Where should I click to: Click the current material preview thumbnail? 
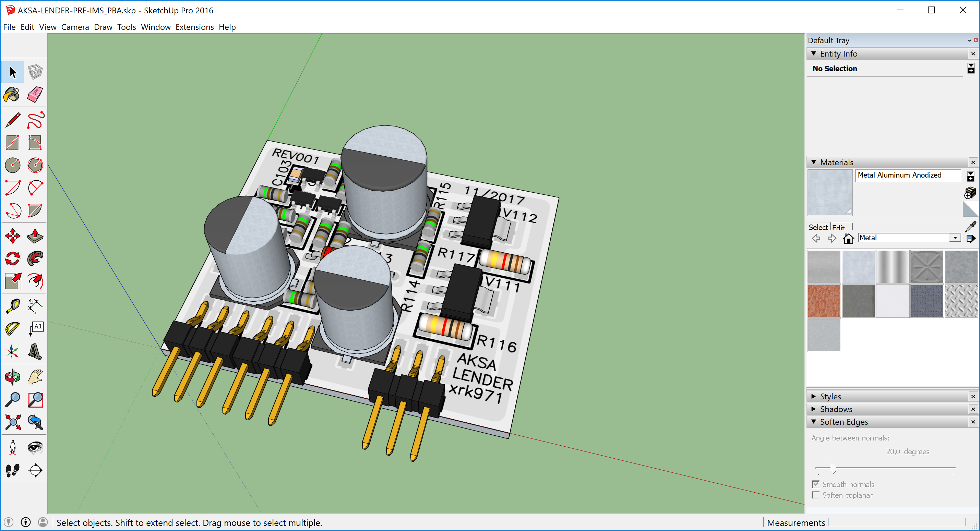click(x=830, y=192)
